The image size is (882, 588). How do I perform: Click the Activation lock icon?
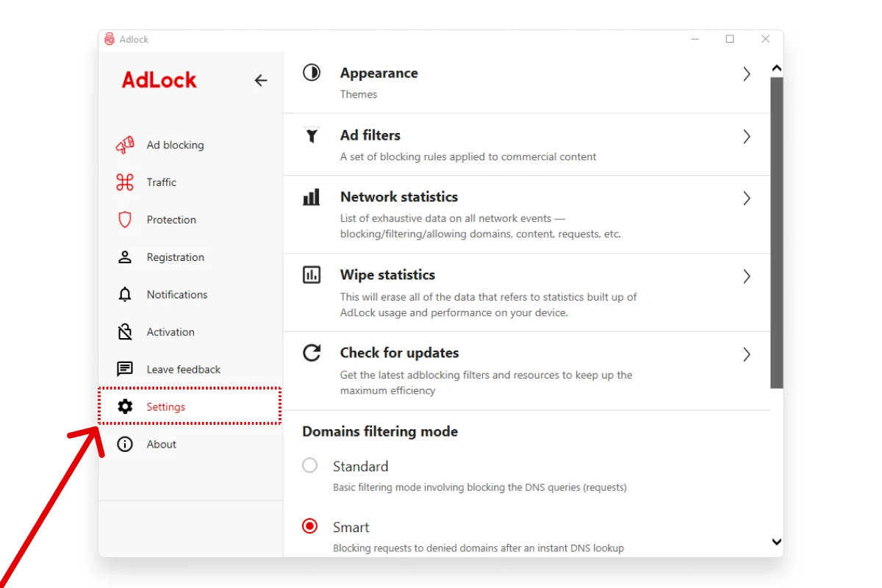(x=125, y=332)
